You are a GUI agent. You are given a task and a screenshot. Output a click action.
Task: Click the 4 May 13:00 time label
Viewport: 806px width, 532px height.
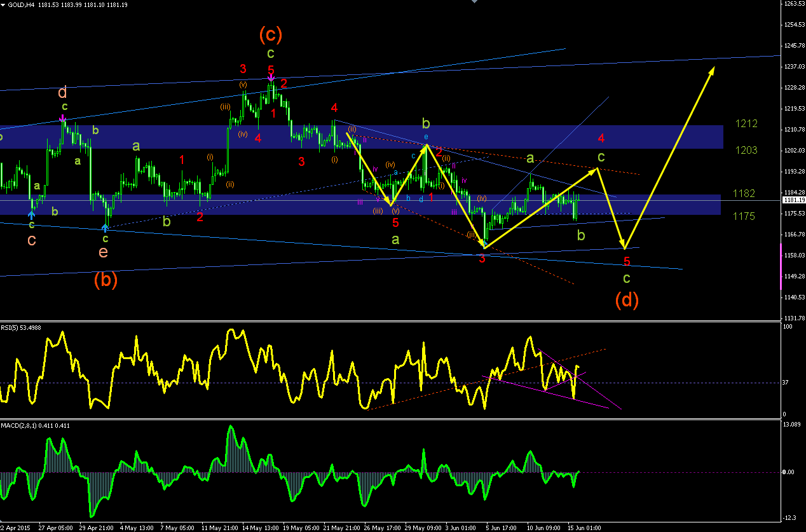137,528
